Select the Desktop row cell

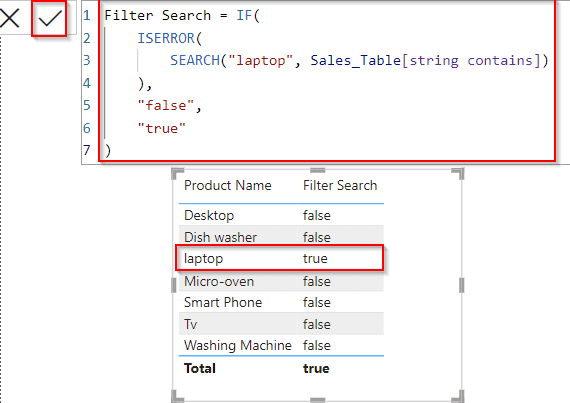pos(209,215)
